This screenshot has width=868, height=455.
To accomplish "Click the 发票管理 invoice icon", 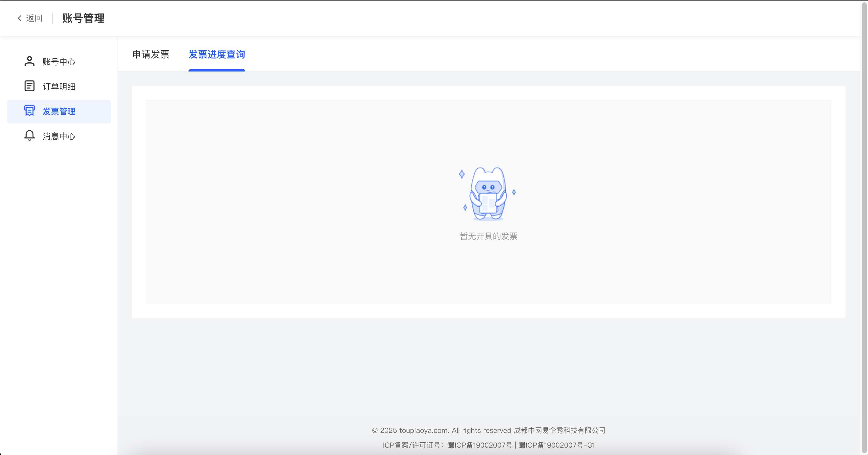I will click(x=29, y=111).
